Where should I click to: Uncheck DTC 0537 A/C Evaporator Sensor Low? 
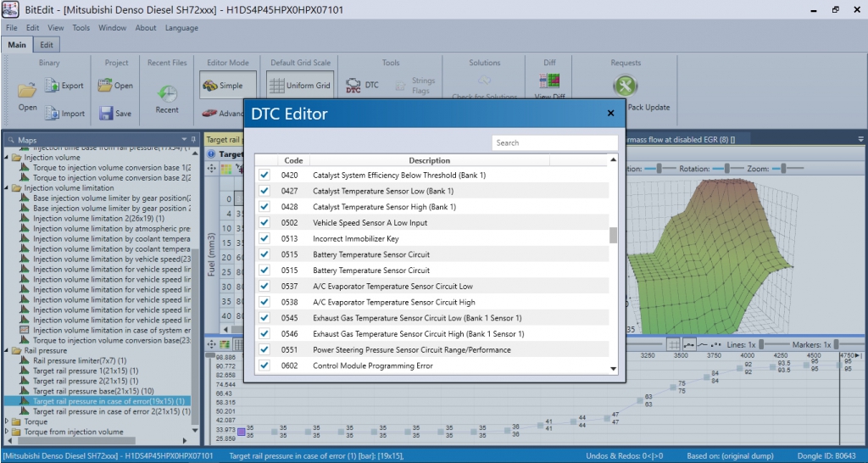pos(264,287)
